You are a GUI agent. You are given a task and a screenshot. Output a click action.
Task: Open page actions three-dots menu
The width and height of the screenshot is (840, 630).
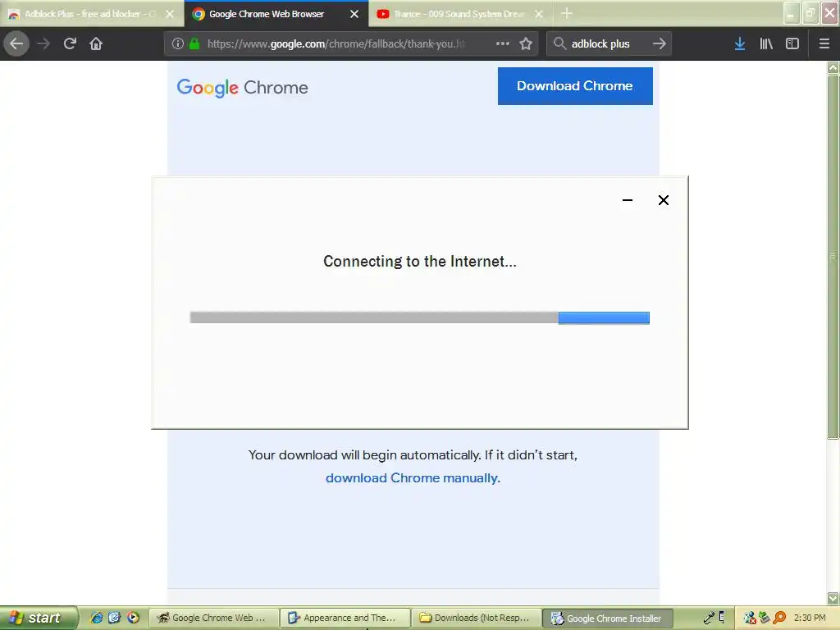pyautogui.click(x=503, y=43)
